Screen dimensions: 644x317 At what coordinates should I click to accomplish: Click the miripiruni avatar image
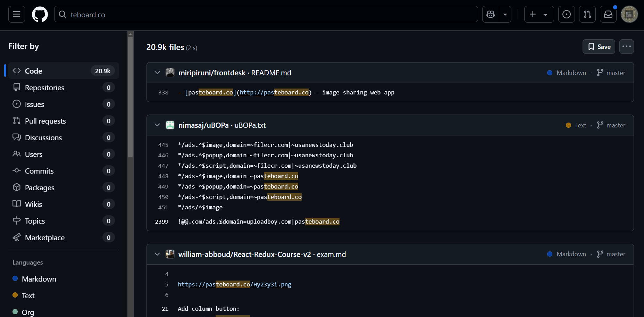(170, 73)
